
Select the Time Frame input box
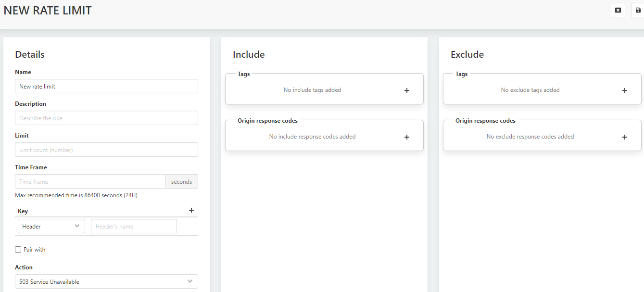(90, 182)
